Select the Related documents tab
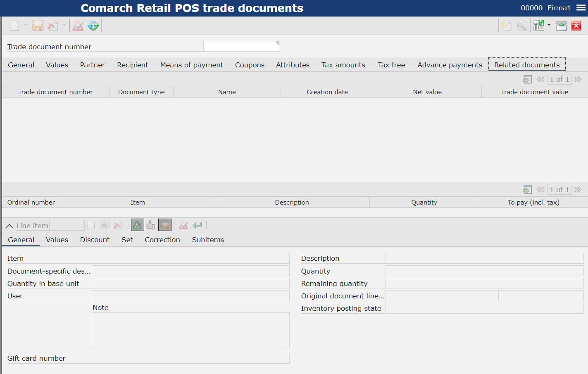Screen dimensions: 588x374 [x=527, y=65]
